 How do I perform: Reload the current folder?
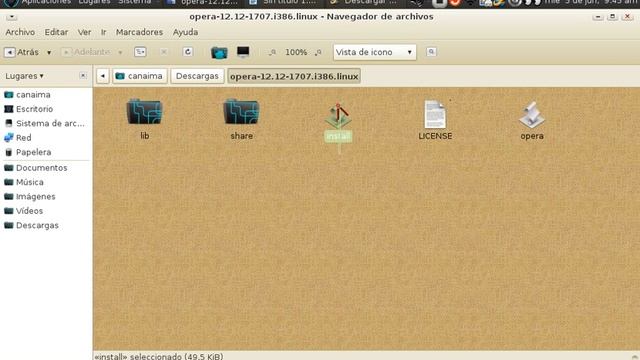click(188, 52)
